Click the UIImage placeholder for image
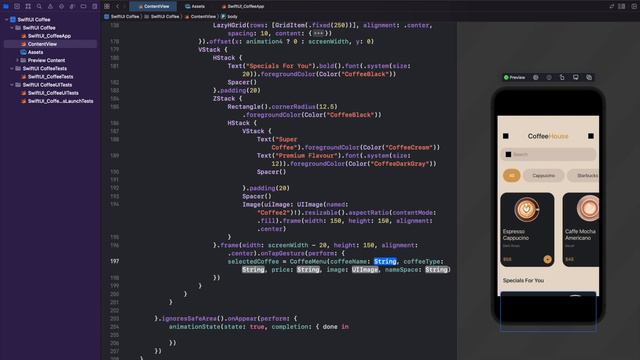Viewport: 640px width, 360px height. tap(365, 270)
